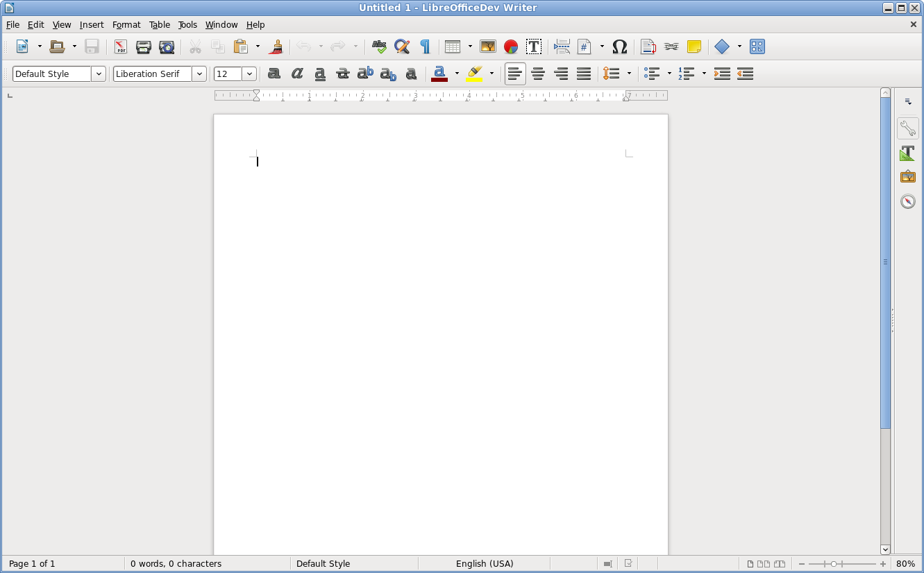Image resolution: width=924 pixels, height=573 pixels.
Task: Click the zoom slider in the status bar
Action: 834,564
